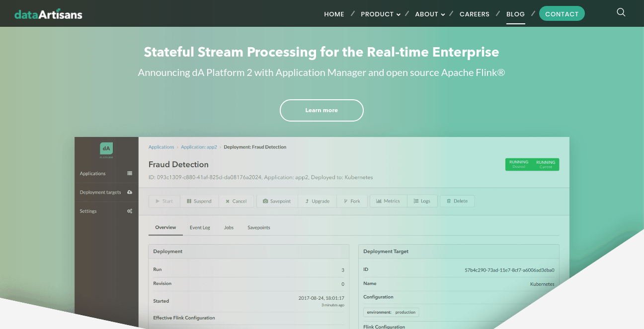The height and width of the screenshot is (329, 644).
Task: Click the Cancel button
Action: pyautogui.click(x=236, y=201)
